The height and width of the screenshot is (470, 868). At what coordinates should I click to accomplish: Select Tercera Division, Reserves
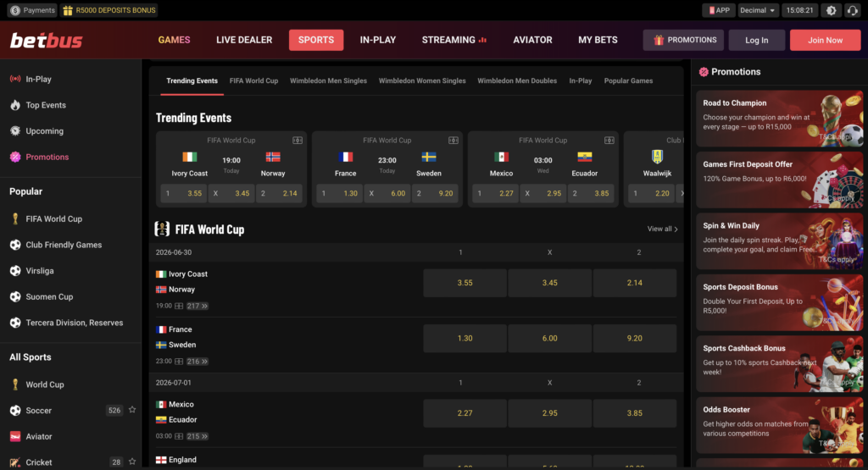(x=70, y=323)
